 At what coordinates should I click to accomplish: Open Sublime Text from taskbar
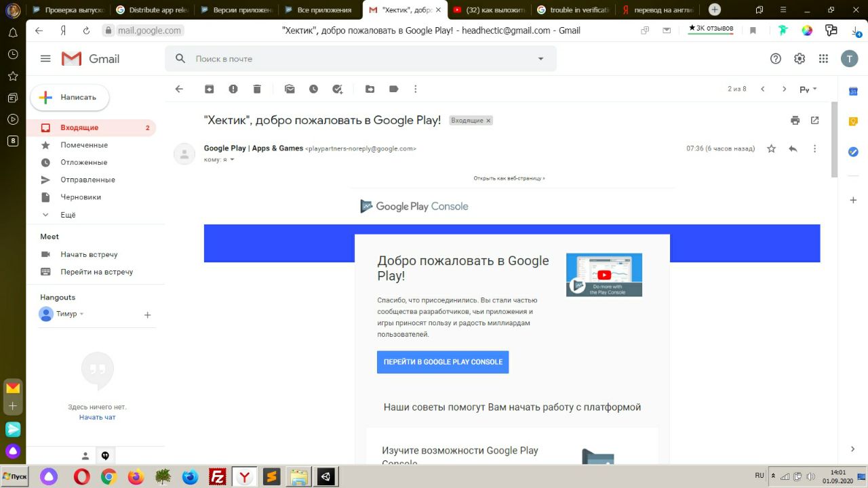pyautogui.click(x=271, y=477)
